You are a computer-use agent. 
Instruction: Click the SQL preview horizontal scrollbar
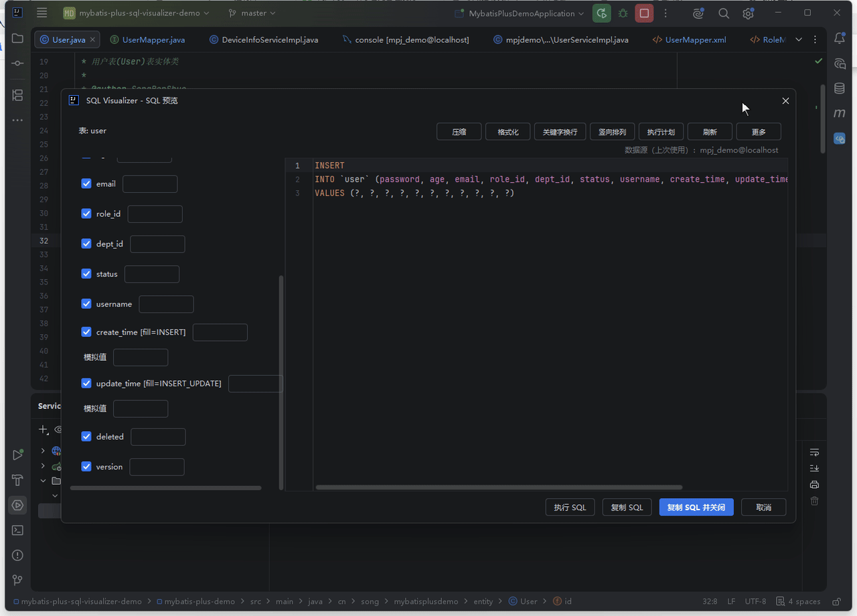click(499, 487)
